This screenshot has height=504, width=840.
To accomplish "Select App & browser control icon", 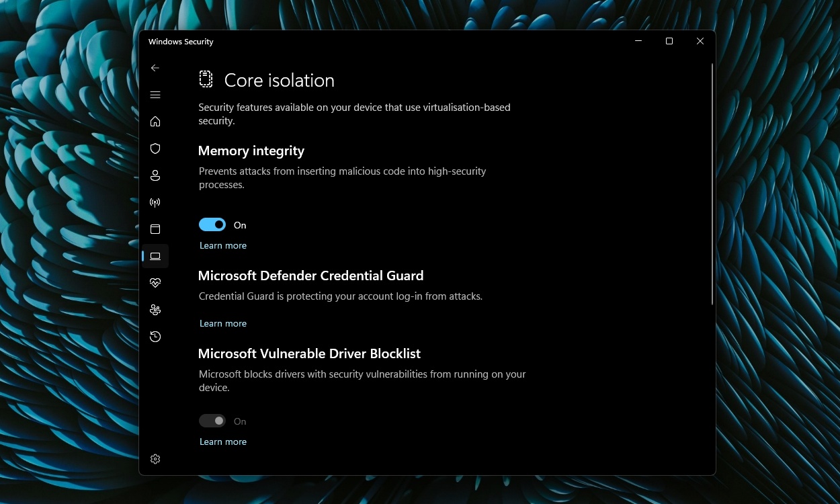I will tap(155, 229).
